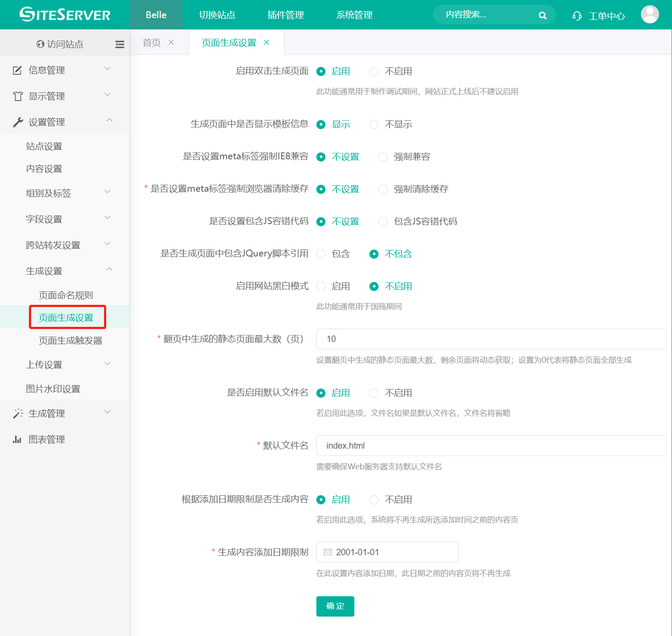Enable 启用网站黑白模式
672x636 pixels.
pyautogui.click(x=321, y=286)
